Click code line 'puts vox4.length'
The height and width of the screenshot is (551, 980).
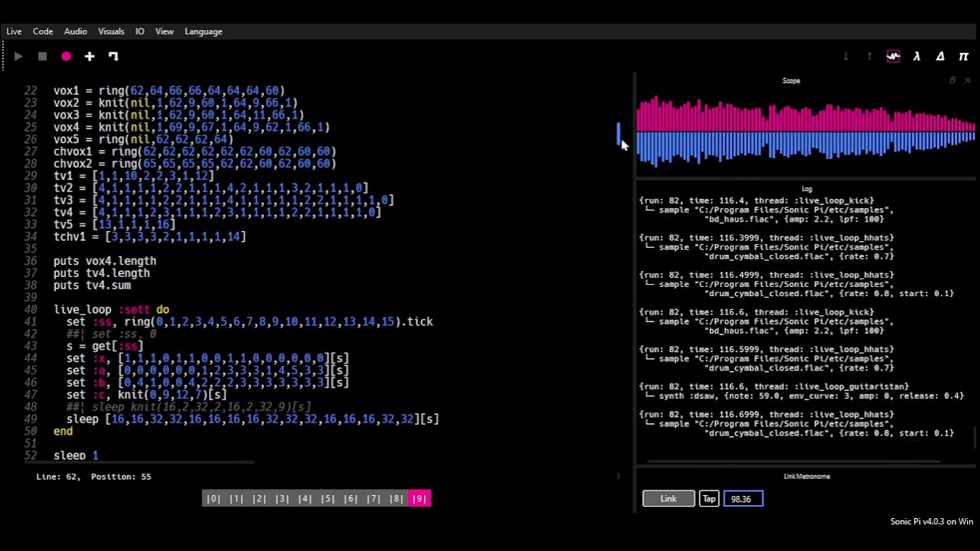coord(105,261)
